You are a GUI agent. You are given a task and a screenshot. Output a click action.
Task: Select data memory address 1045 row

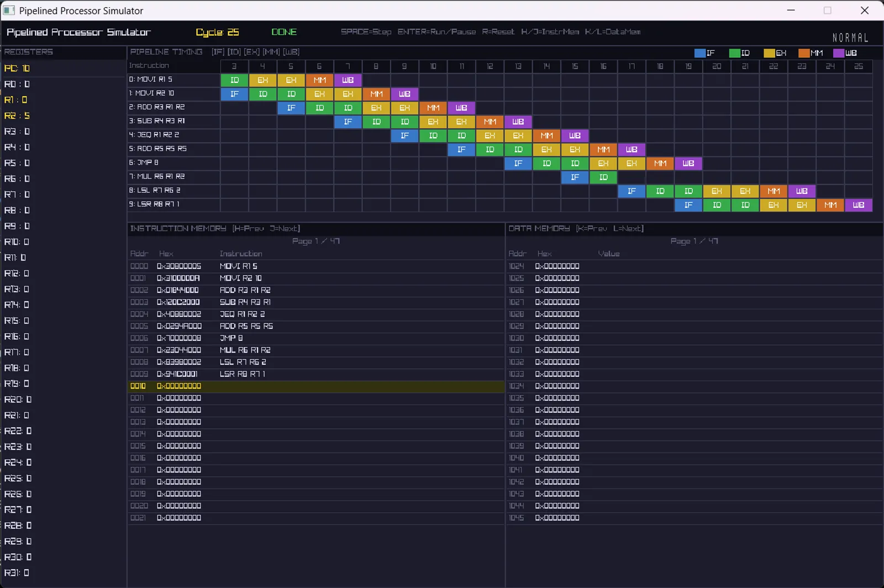point(694,518)
